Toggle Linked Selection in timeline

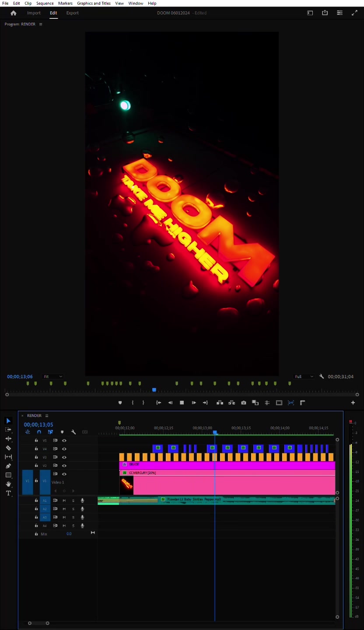(50, 432)
